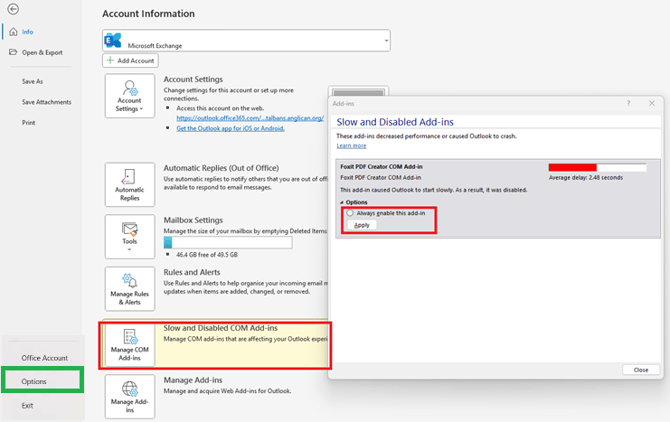Image resolution: width=670 pixels, height=422 pixels.
Task: Click the Outlook app for iOS link
Action: (230, 129)
